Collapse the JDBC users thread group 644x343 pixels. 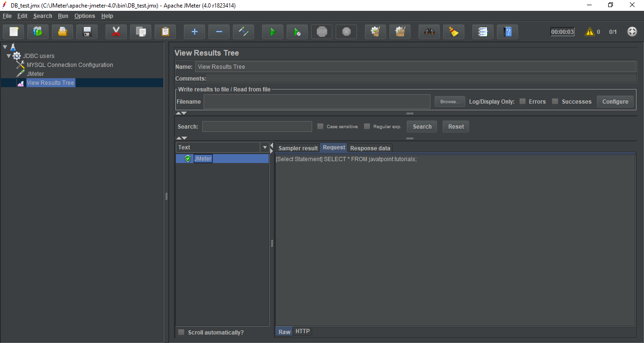coord(8,56)
